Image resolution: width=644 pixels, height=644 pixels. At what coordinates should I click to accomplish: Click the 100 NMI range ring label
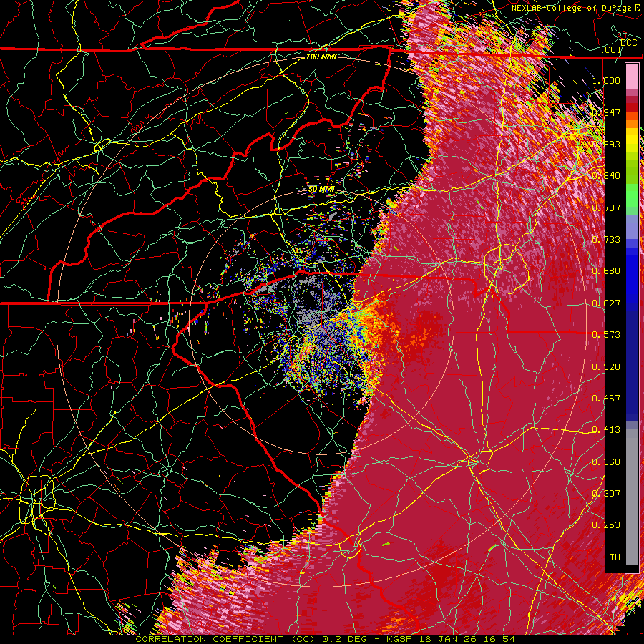[x=321, y=57]
